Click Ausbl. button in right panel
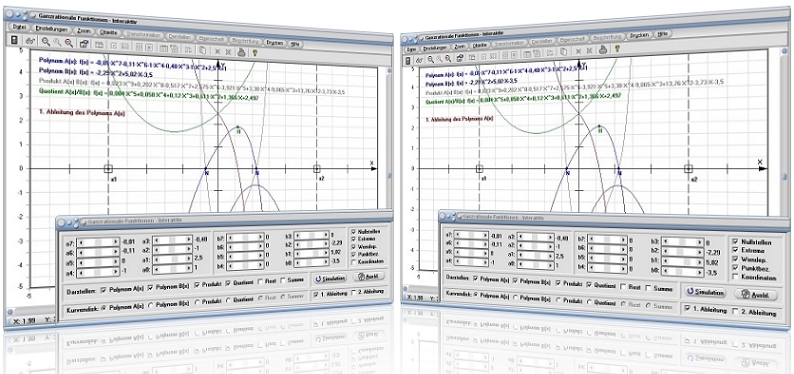The image size is (794, 374). 755,295
